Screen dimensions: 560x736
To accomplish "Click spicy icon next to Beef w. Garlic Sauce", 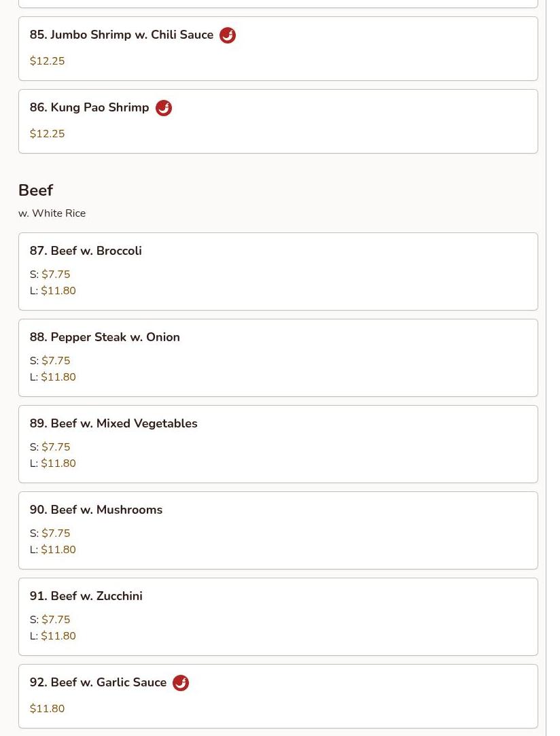I will tap(181, 683).
